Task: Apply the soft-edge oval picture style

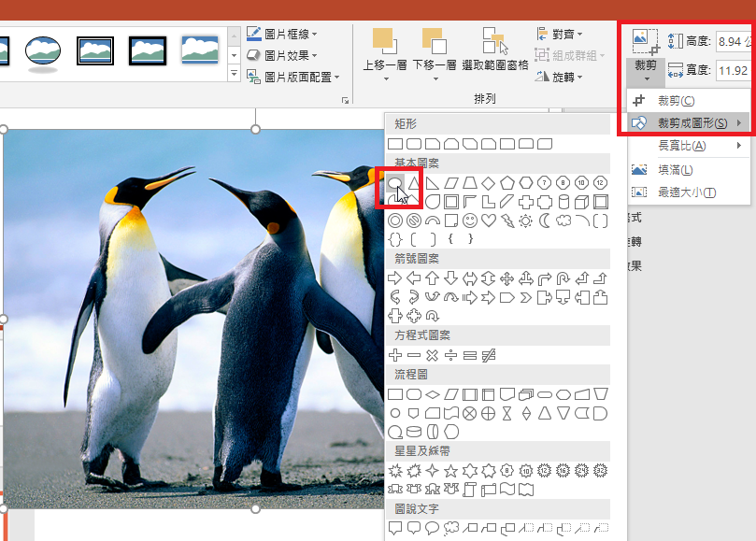Action: click(x=43, y=53)
